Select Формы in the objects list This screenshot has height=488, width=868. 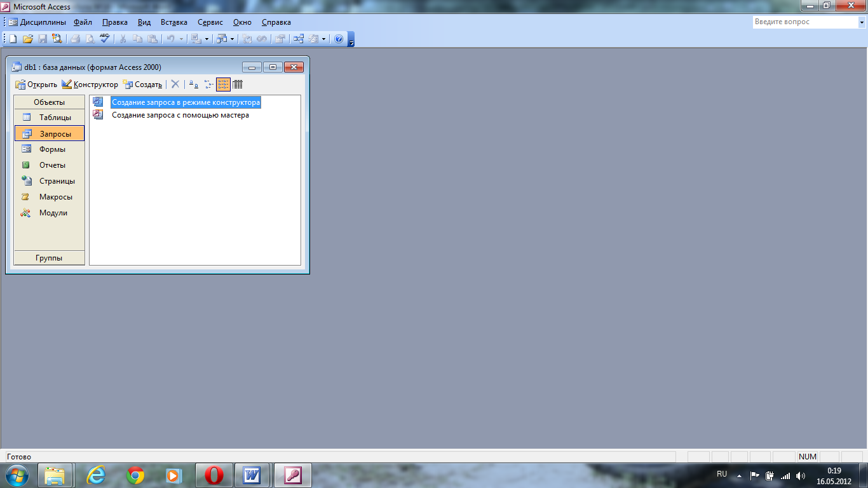(49, 149)
